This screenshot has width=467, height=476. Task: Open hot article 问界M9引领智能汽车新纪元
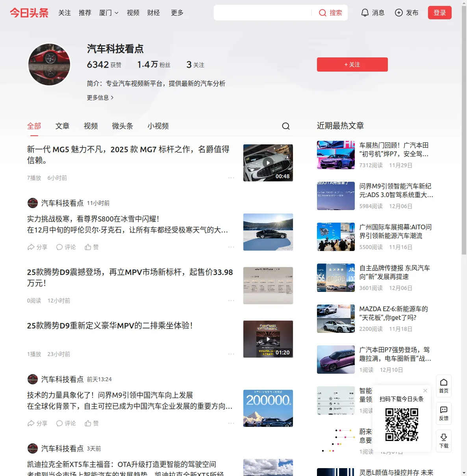pyautogui.click(x=396, y=190)
